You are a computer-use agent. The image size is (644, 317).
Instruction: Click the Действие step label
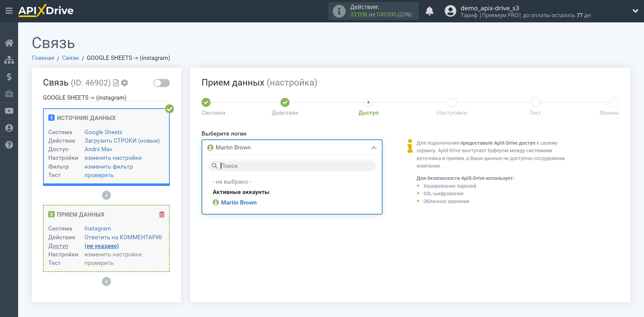pos(285,113)
